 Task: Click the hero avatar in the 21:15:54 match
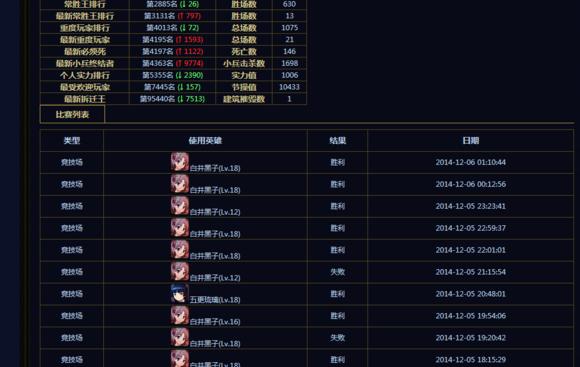click(180, 271)
